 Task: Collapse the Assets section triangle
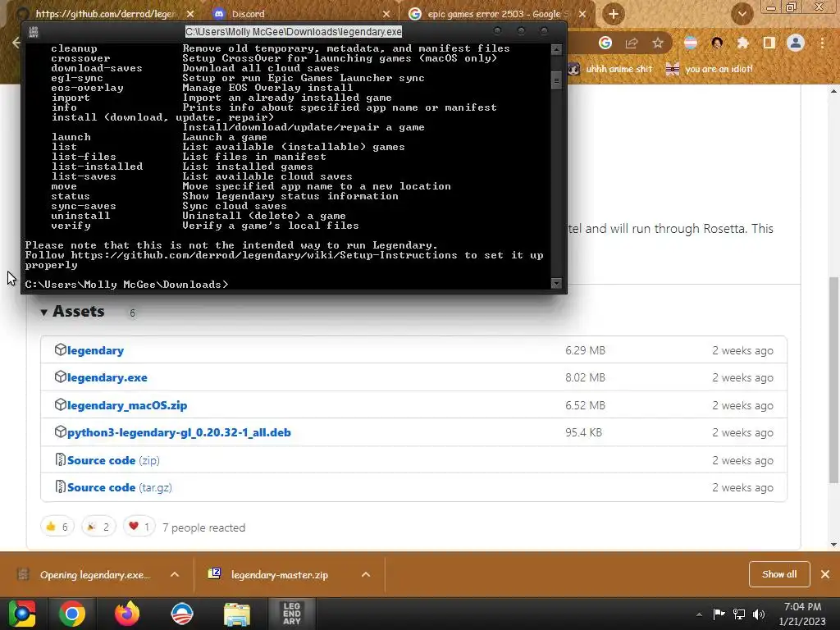coord(44,313)
